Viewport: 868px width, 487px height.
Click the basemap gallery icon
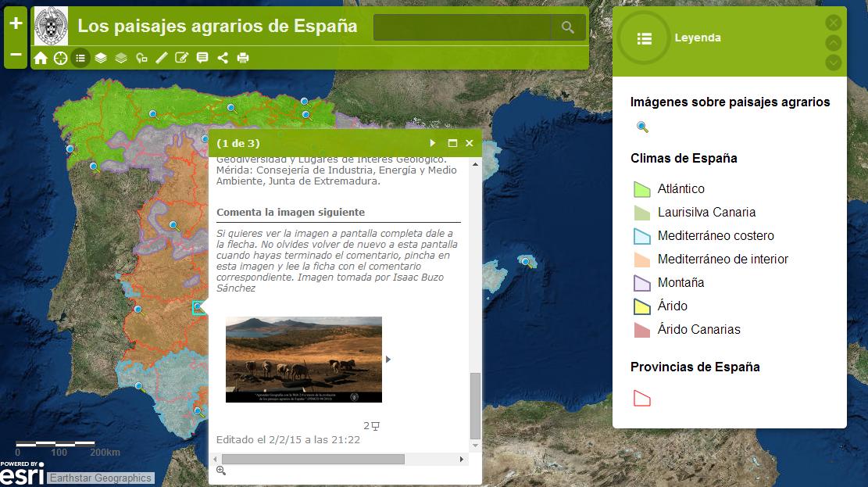point(121,57)
